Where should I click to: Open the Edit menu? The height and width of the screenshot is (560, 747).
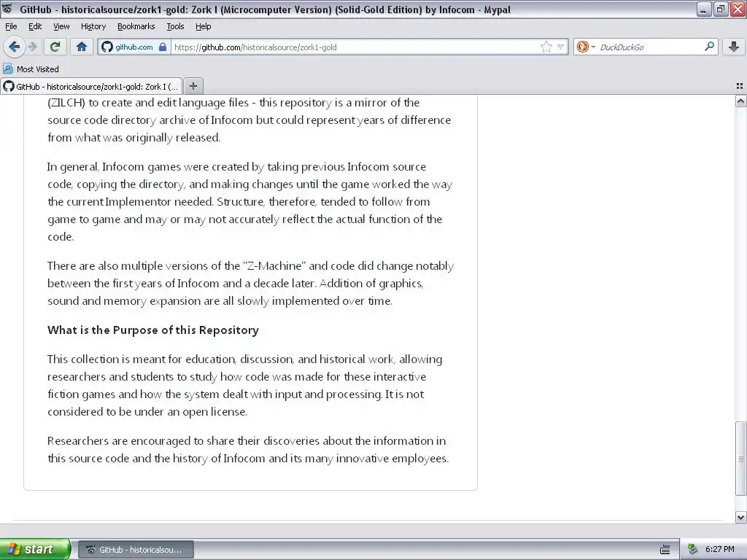[35, 26]
